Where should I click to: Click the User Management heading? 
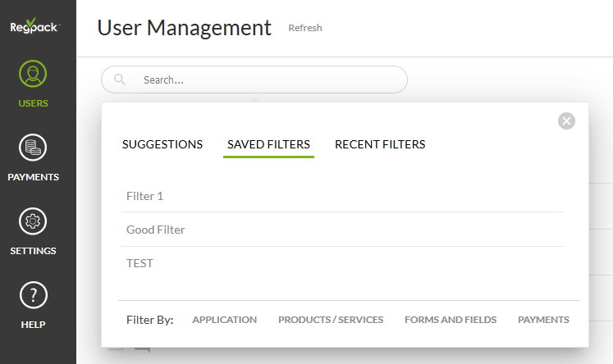[184, 27]
